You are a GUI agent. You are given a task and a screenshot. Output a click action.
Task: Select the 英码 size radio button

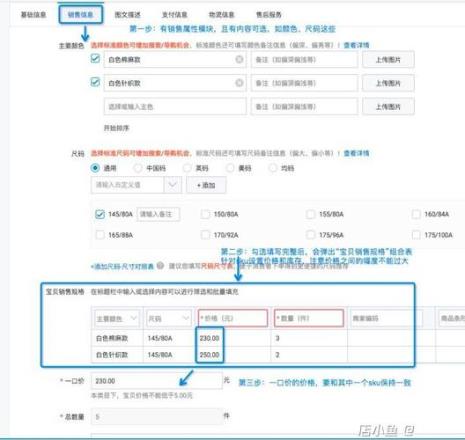(187, 168)
